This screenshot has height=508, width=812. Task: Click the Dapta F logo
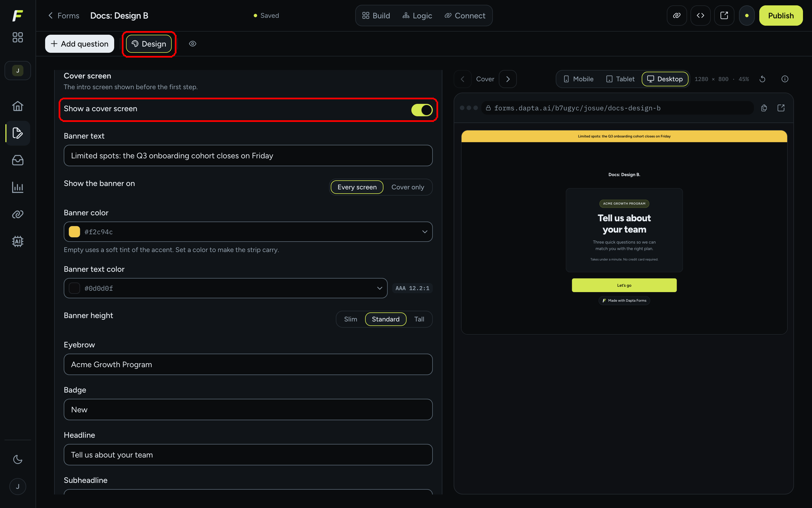pyautogui.click(x=17, y=16)
